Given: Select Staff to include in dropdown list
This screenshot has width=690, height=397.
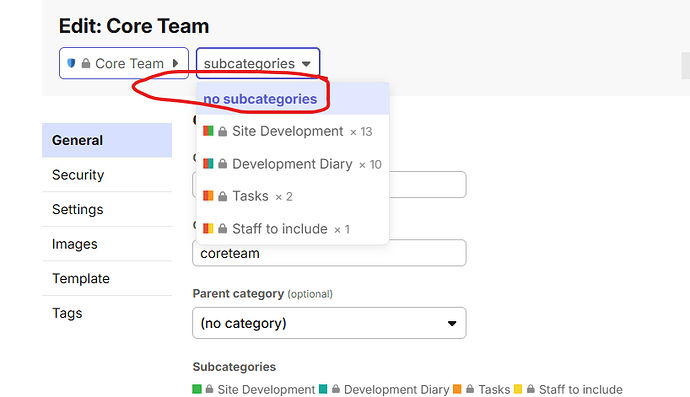Looking at the screenshot, I should (293, 229).
